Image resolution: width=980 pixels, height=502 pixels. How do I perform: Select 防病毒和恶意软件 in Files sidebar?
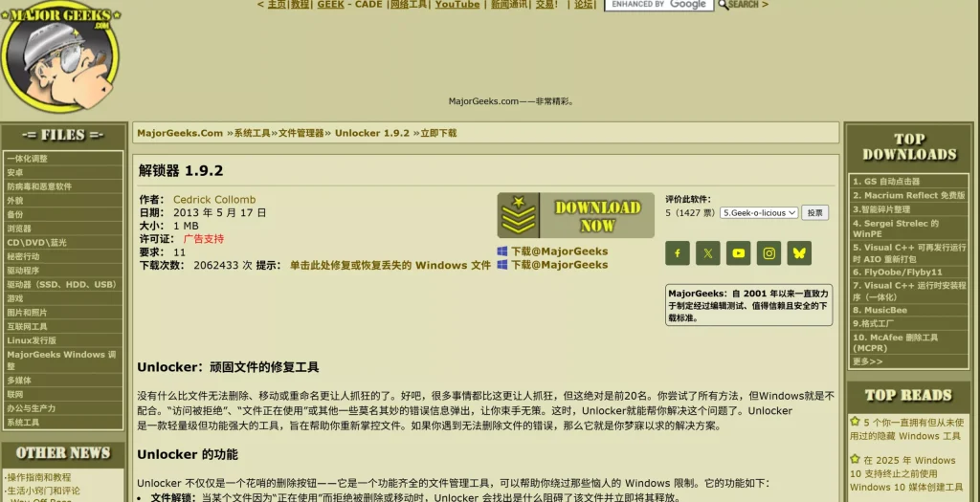(39, 186)
